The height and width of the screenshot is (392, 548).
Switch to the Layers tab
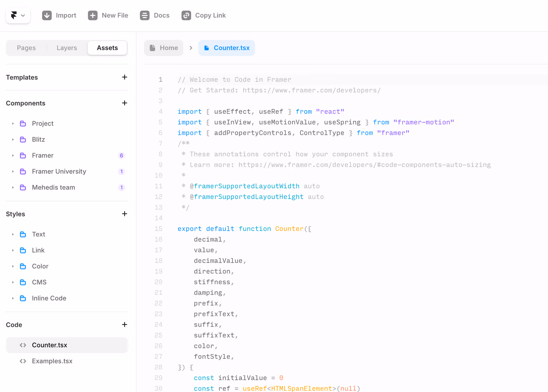click(67, 48)
